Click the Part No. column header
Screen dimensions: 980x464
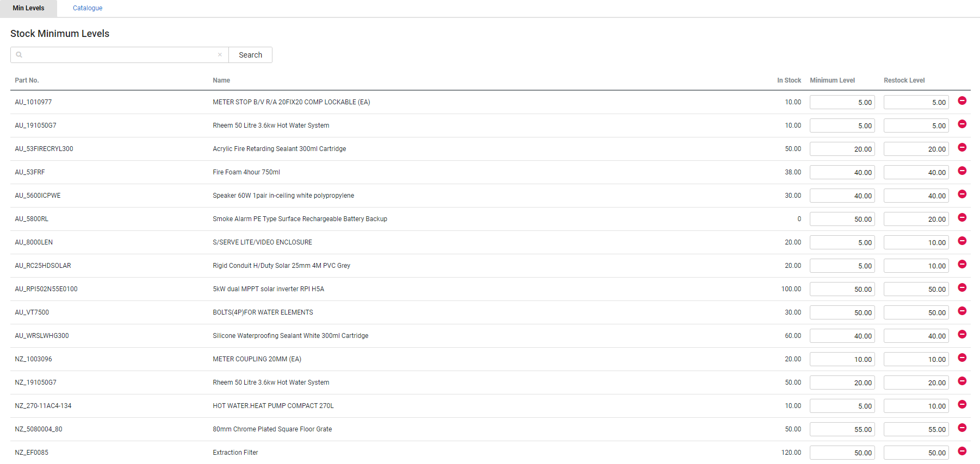pos(27,80)
